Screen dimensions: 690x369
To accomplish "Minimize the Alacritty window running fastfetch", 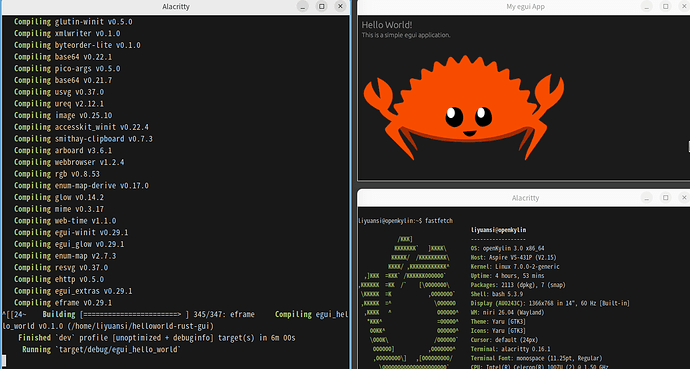I will point(646,198).
